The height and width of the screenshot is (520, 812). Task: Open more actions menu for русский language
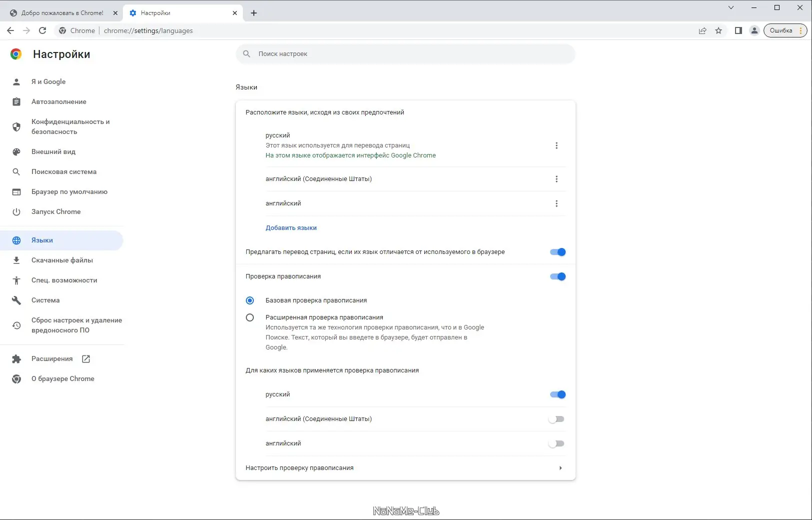(557, 145)
